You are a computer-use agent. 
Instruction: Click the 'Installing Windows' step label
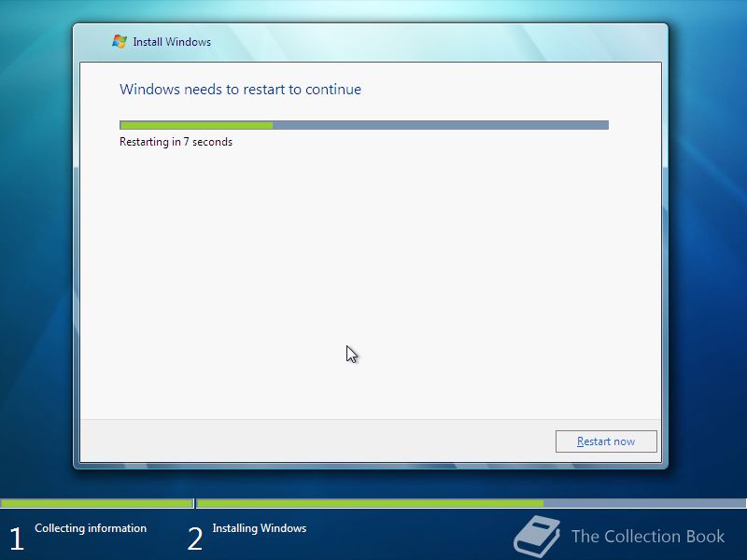pos(260,528)
